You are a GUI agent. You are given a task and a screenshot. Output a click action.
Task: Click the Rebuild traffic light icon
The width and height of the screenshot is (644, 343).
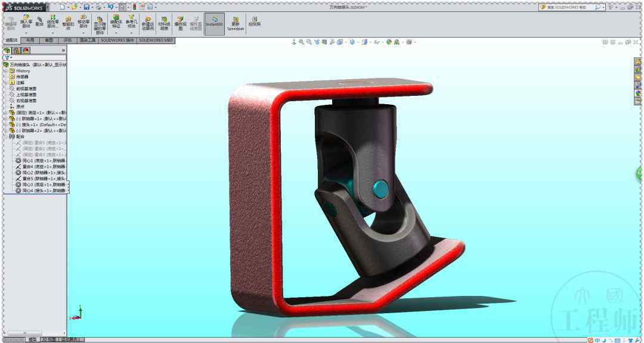(x=134, y=7)
